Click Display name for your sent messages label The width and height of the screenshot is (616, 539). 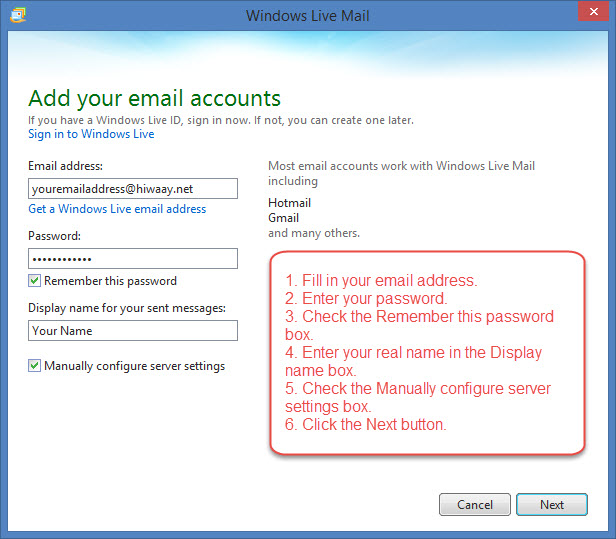coord(127,308)
